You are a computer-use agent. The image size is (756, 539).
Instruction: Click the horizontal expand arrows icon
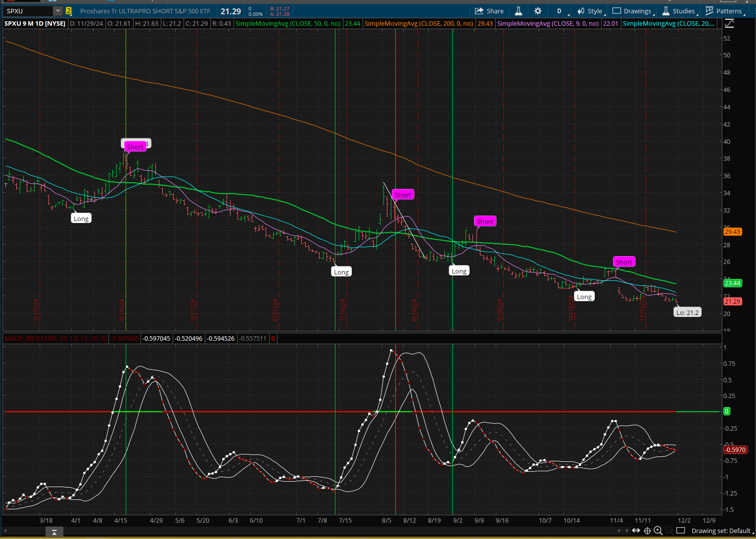[636, 531]
